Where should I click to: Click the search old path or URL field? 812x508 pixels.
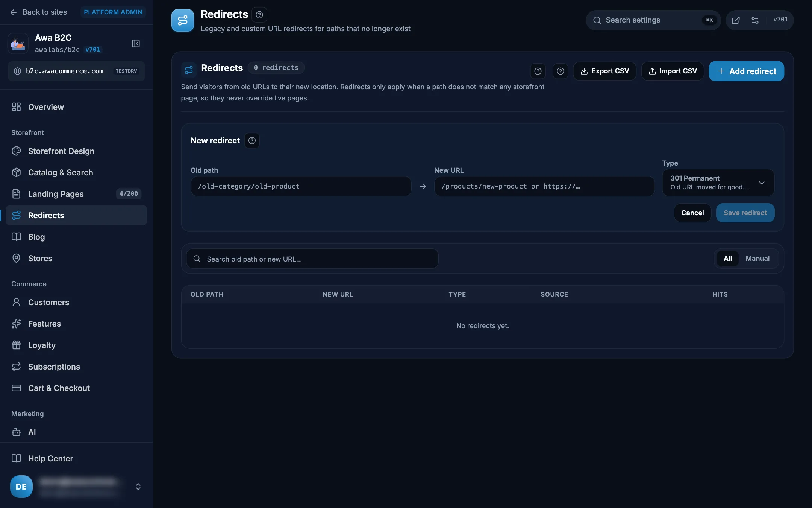[x=312, y=259]
